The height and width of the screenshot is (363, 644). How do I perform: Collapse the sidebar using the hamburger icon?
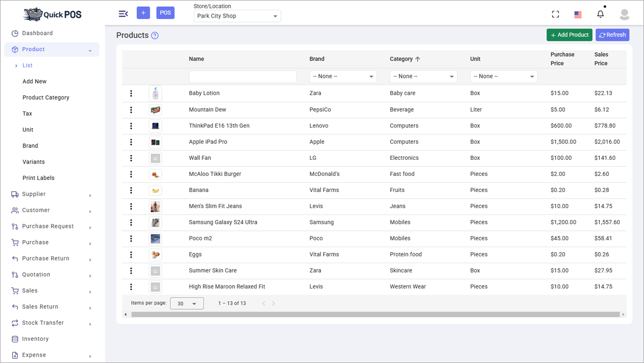123,14
